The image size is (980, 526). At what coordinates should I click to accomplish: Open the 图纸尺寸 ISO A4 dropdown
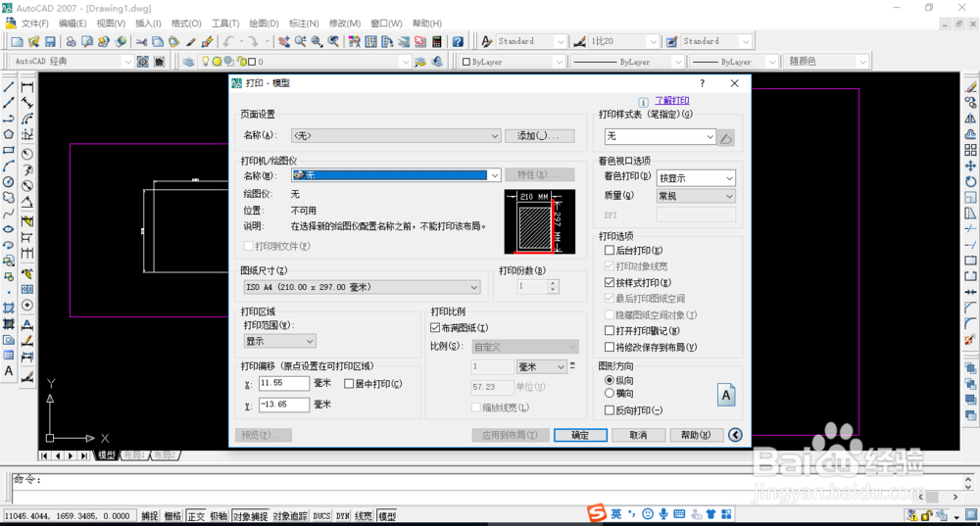pyautogui.click(x=362, y=287)
